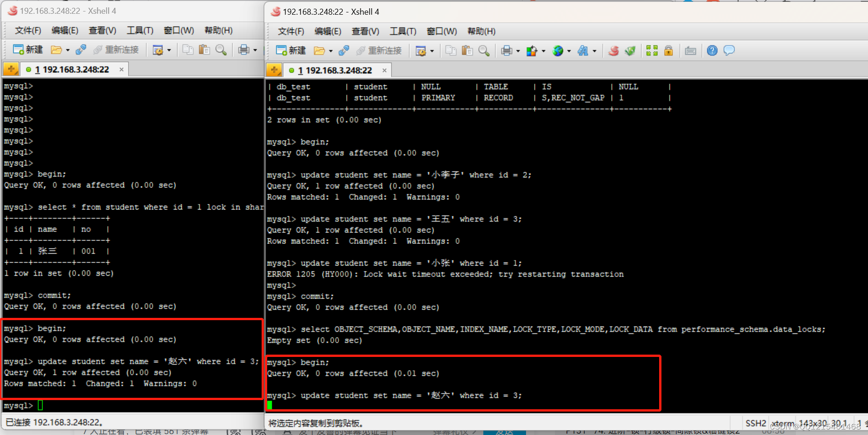Screen dimensions: 868x435
Task: Click the green cursor in the right terminal
Action: 269,405
